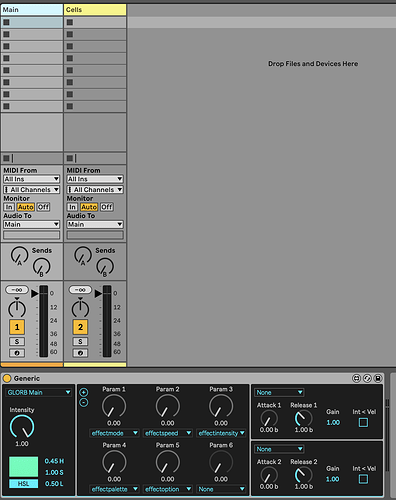Open the None dropdown above Attack 2

pos(279,449)
